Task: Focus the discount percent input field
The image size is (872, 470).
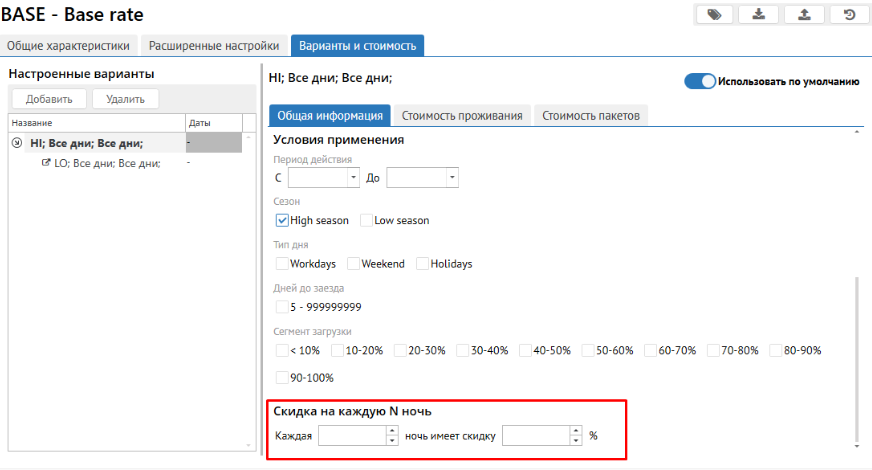Action: (x=537, y=436)
